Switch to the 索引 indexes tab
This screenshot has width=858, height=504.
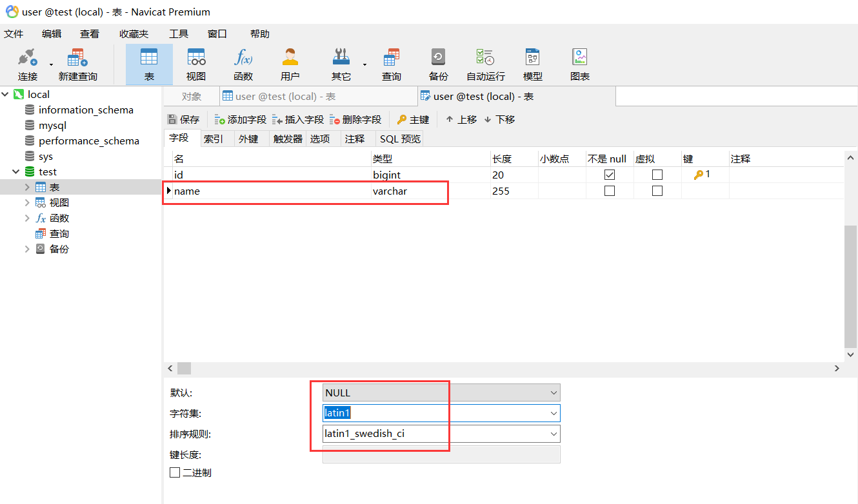(x=214, y=139)
